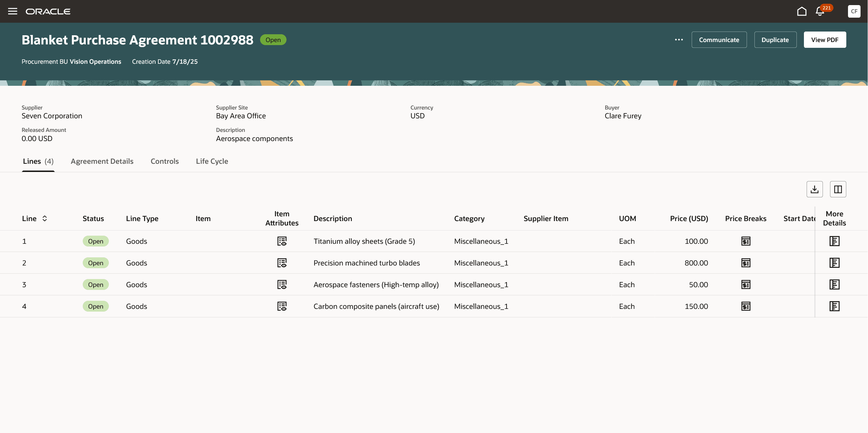Open More Details for line 1

point(834,241)
